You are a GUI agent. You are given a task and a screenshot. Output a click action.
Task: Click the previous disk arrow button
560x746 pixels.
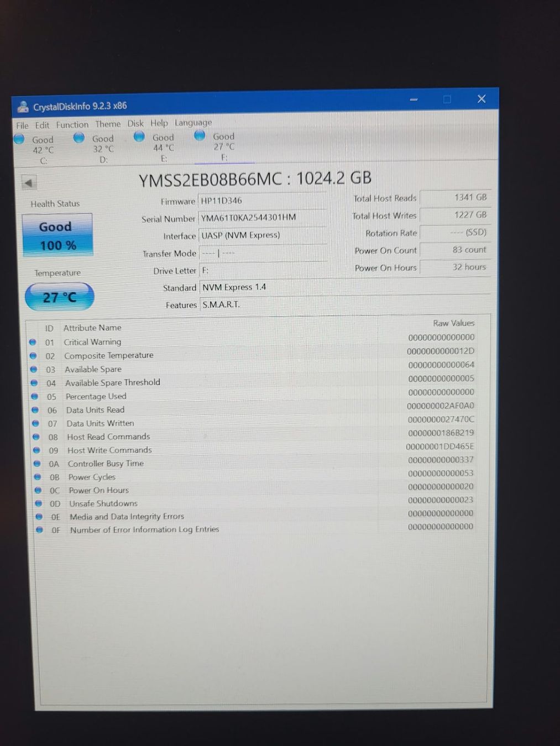point(29,182)
